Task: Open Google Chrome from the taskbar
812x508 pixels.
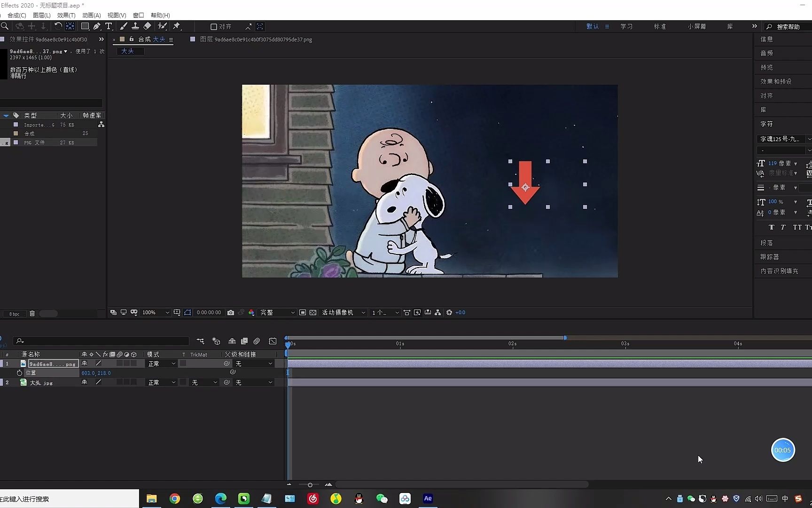Action: [x=175, y=499]
